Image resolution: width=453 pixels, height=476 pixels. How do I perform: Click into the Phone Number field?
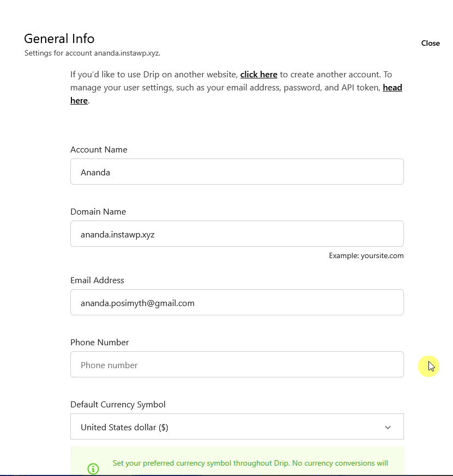(x=237, y=364)
